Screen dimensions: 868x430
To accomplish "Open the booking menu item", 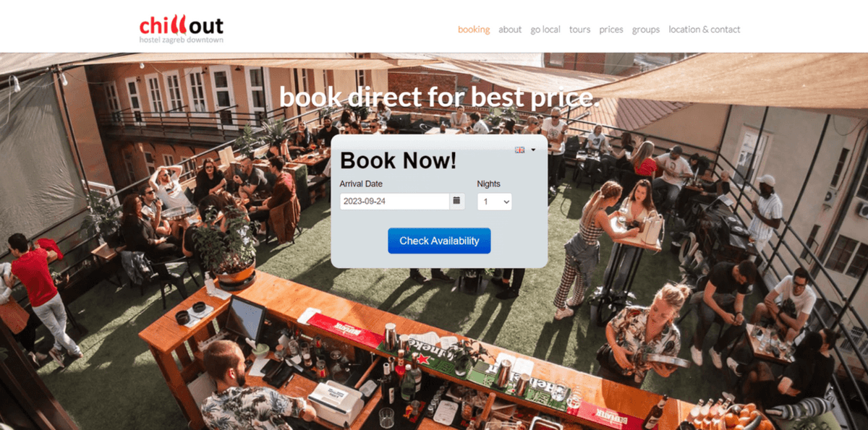I will click(x=474, y=30).
